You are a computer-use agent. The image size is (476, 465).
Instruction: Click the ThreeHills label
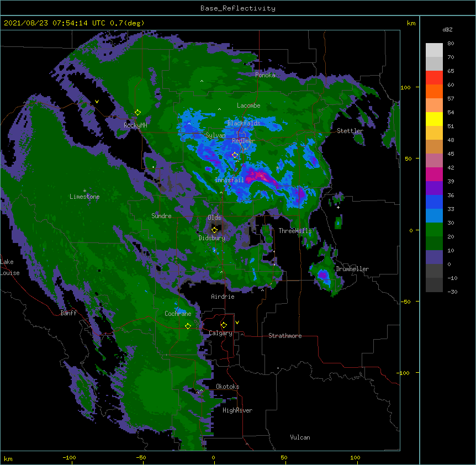pyautogui.click(x=295, y=231)
